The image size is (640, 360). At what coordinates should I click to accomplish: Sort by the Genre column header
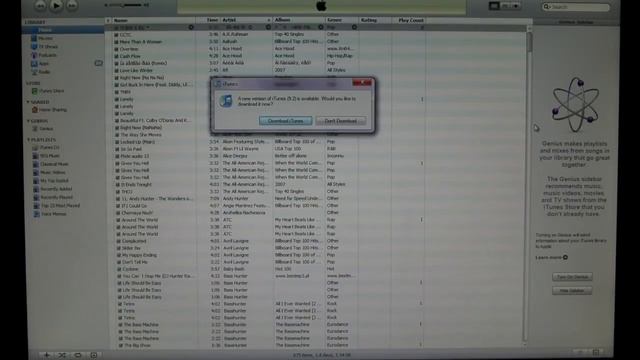click(342, 20)
